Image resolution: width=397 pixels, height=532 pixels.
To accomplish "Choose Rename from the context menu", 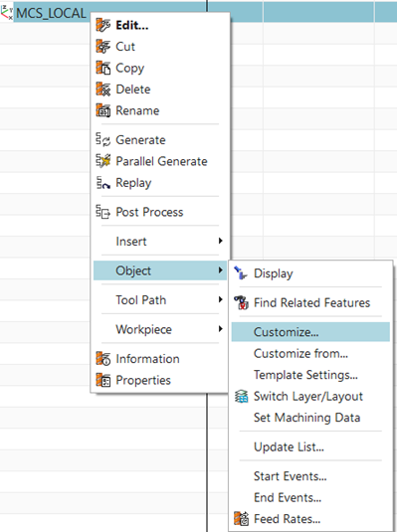I will (160, 110).
